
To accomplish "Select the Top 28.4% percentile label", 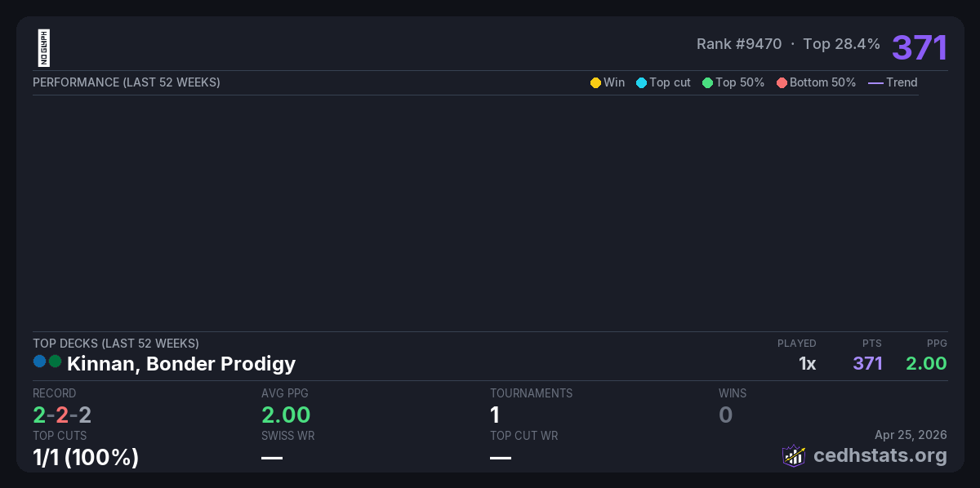I will point(841,44).
